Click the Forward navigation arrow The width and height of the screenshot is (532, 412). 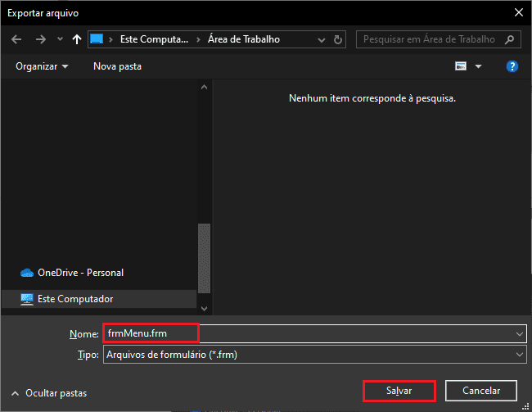coord(39,39)
